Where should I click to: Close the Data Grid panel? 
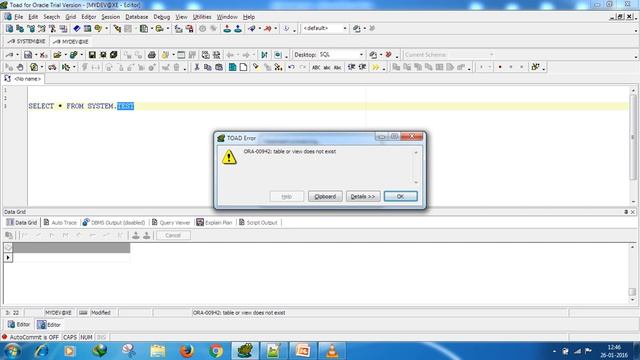(633, 212)
